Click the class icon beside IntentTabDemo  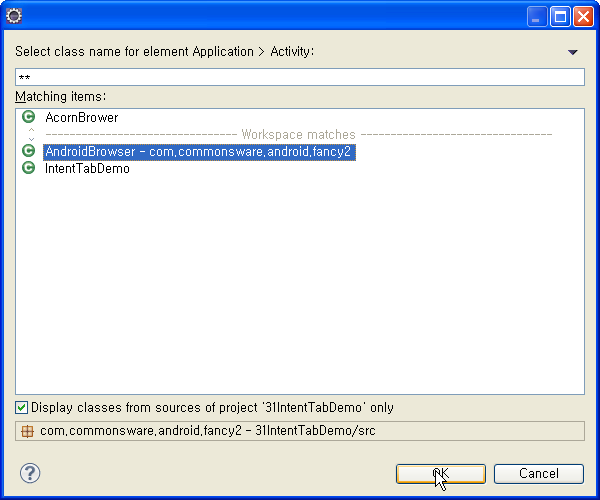29,168
